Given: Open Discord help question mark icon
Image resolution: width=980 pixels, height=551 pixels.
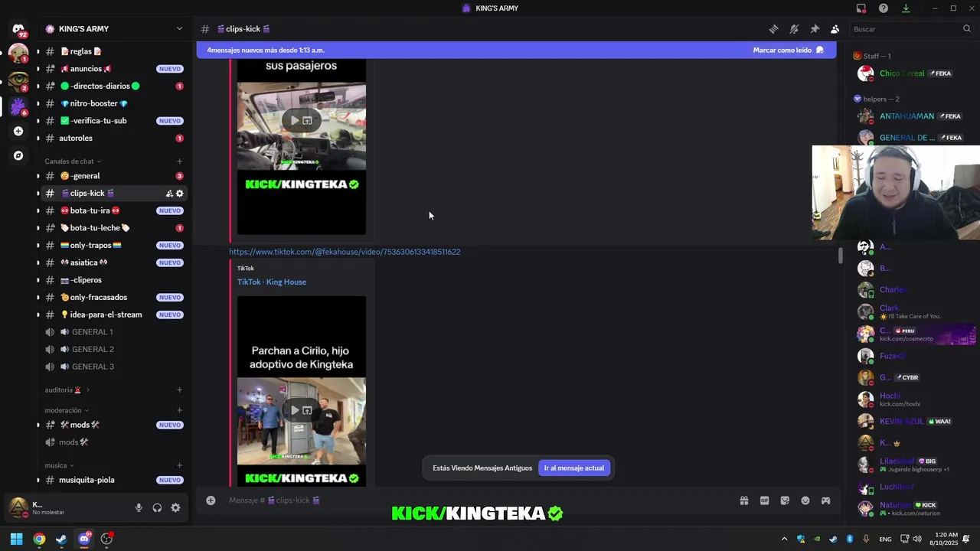Looking at the screenshot, I should point(884,8).
